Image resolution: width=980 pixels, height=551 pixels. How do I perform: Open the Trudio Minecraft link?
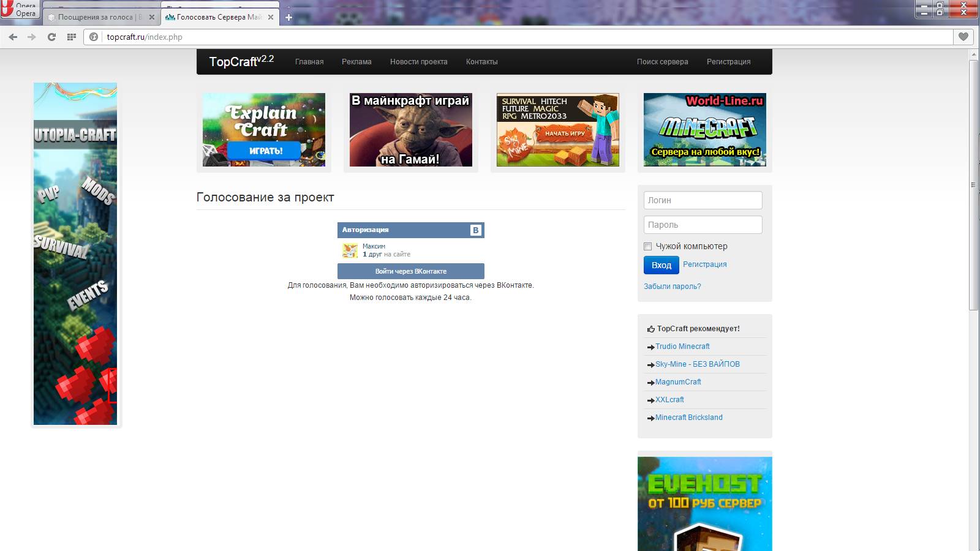tap(682, 347)
